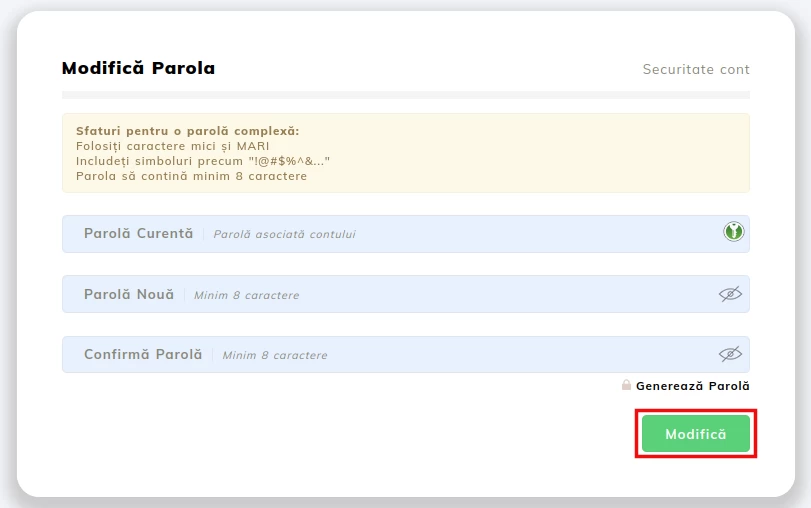Toggle visibility of the Confirmă Parolă field

tap(731, 354)
